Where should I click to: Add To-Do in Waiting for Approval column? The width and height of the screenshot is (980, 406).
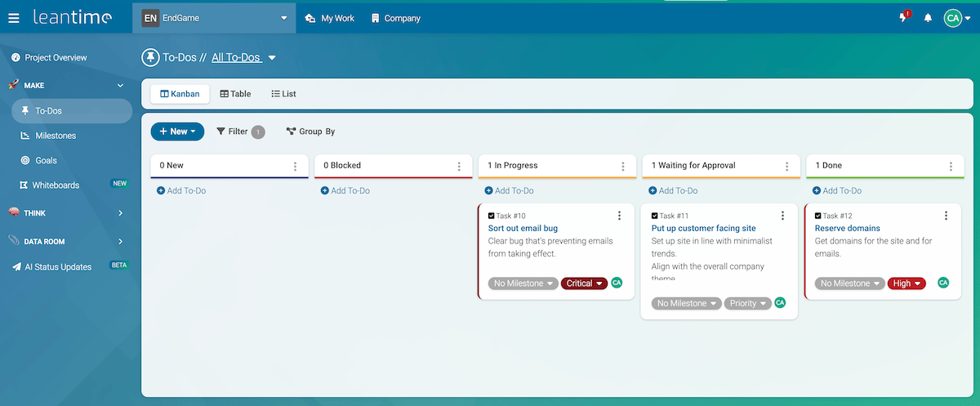tap(674, 190)
